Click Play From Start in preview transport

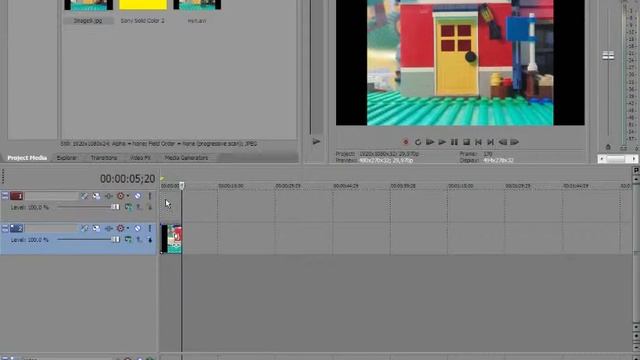(x=430, y=142)
